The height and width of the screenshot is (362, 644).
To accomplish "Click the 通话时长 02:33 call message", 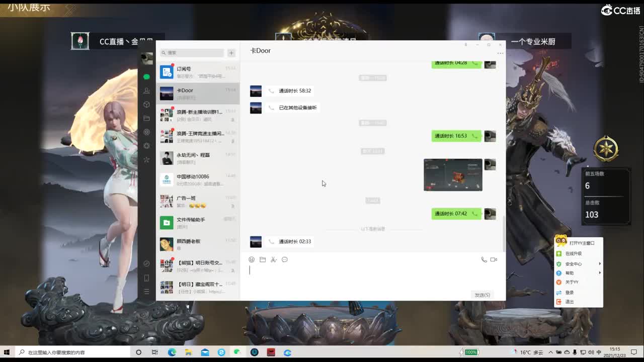I will coord(290,241).
